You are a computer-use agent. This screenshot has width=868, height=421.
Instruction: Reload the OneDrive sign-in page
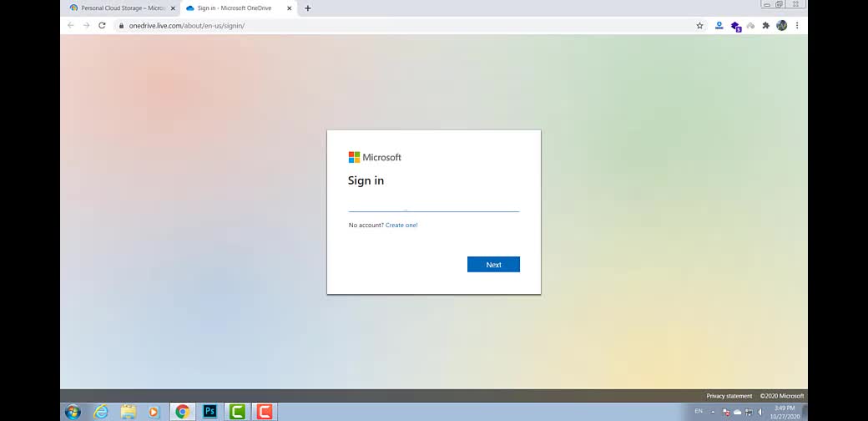102,26
